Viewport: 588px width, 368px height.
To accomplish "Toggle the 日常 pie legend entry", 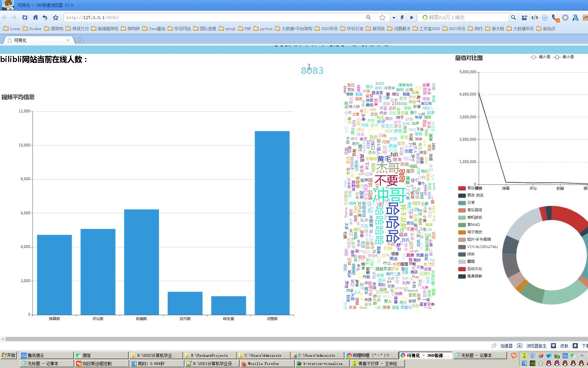I will coord(467,203).
